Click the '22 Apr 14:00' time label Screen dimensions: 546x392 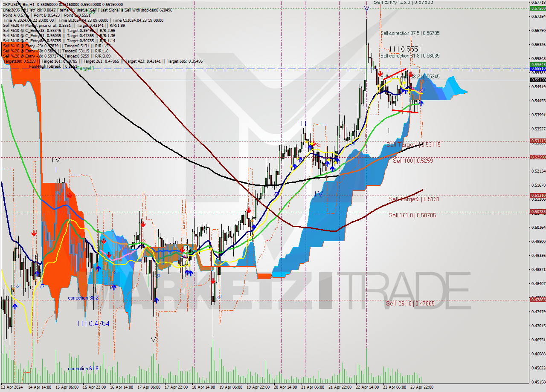368,387
